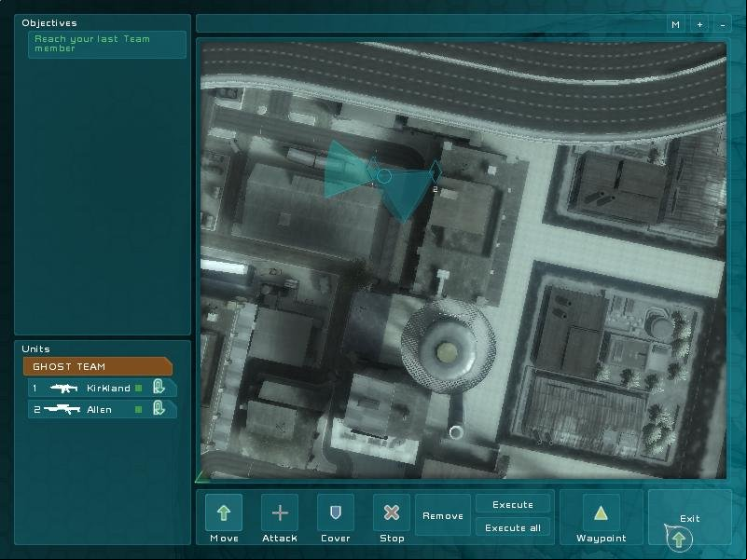747x560 pixels.
Task: Click the Remove button
Action: point(443,516)
